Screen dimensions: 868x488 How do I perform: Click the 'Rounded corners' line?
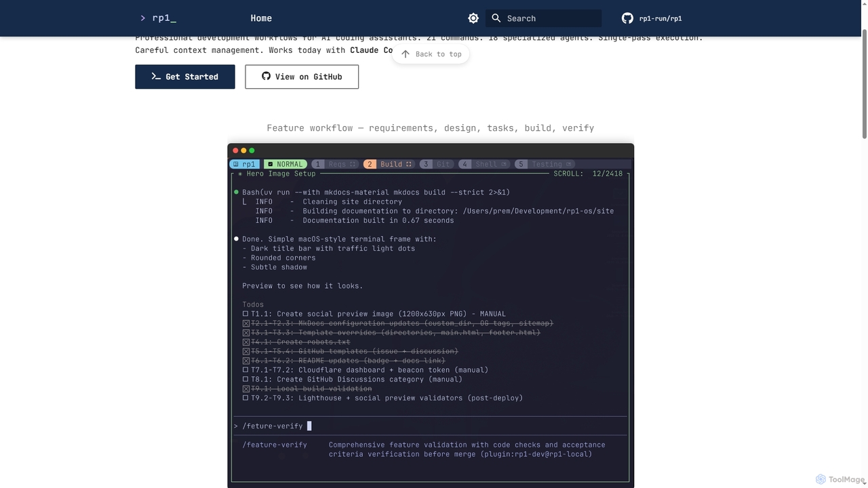(x=279, y=258)
